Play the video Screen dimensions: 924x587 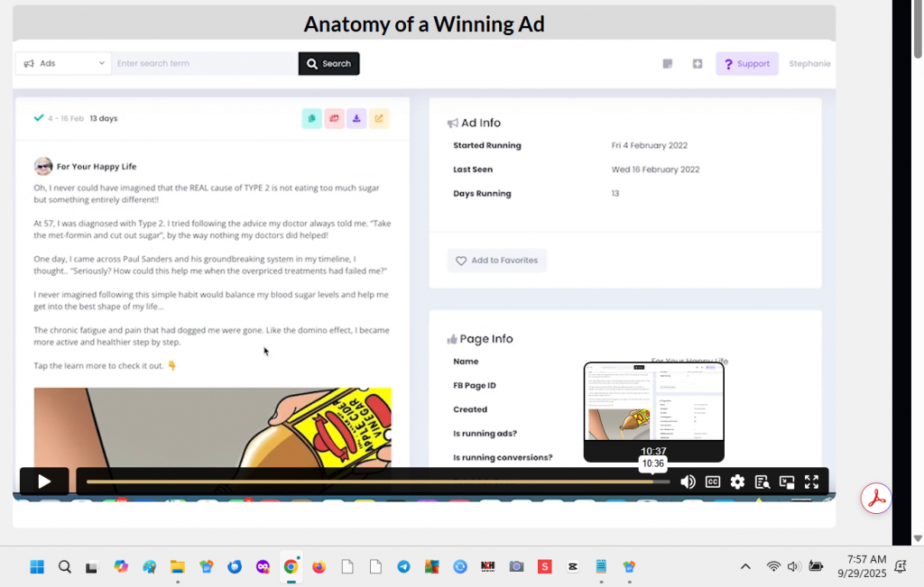[44, 482]
